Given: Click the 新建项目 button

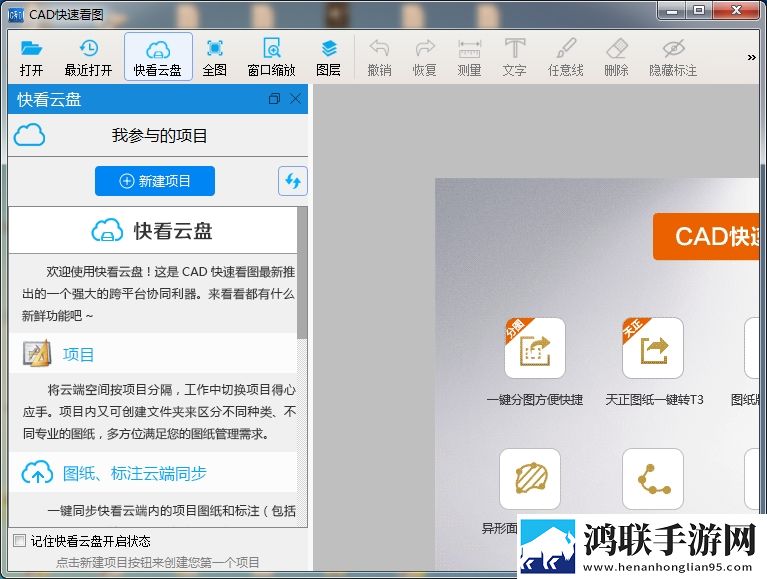Looking at the screenshot, I should 155,181.
